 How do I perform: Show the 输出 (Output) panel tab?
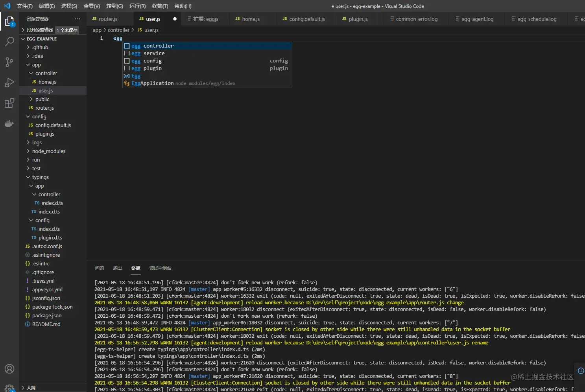117,268
